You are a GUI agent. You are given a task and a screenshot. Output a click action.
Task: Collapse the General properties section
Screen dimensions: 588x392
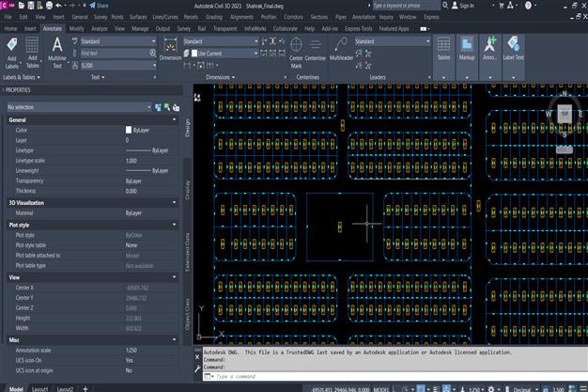pos(175,120)
